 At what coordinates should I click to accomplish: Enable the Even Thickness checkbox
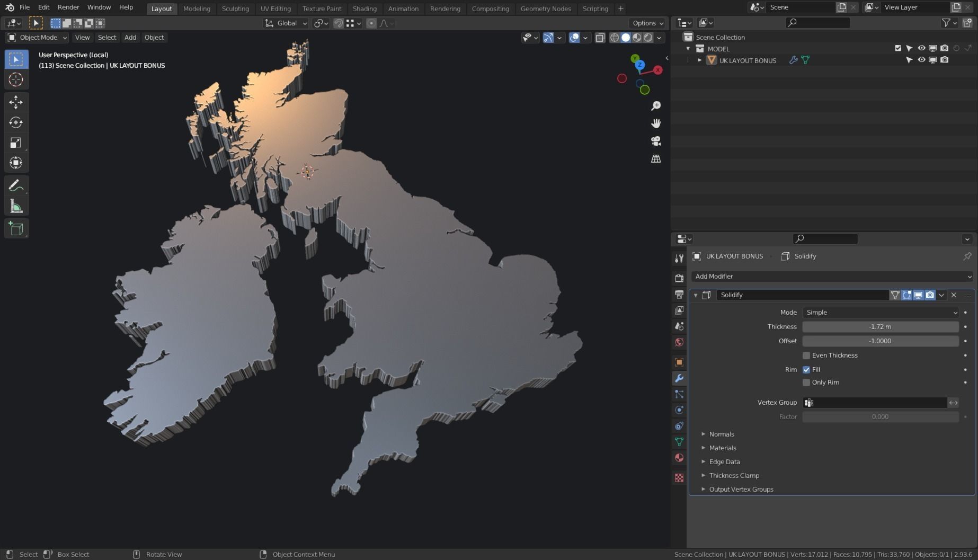(x=806, y=355)
